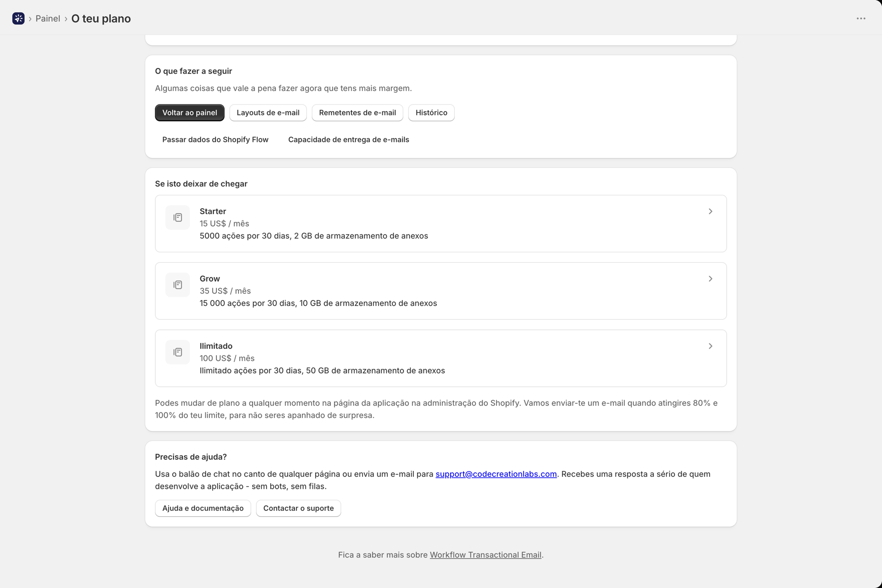Open the three-dots more options menu
The image size is (882, 588).
(861, 18)
